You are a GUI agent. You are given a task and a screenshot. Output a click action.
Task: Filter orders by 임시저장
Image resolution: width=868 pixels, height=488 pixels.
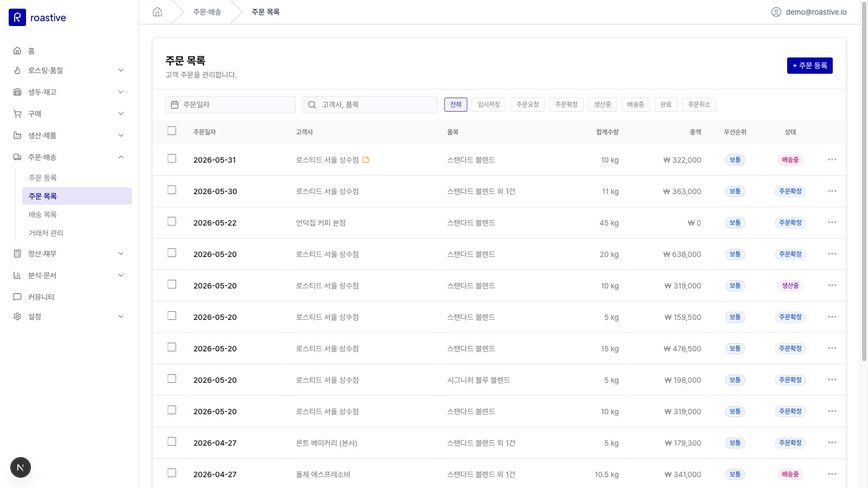click(489, 105)
